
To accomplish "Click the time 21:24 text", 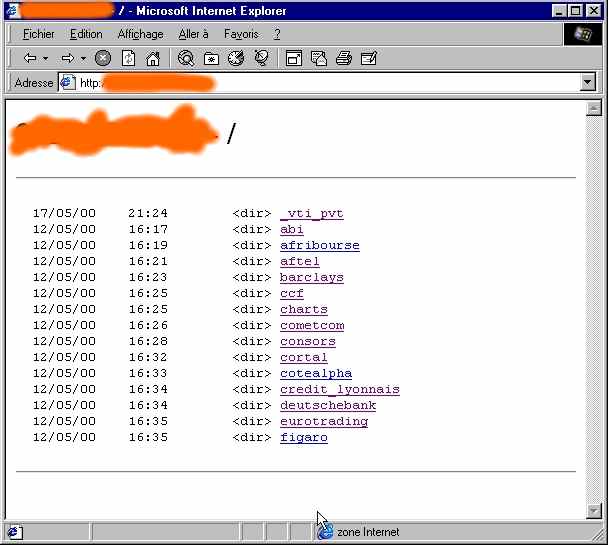I will (148, 213).
